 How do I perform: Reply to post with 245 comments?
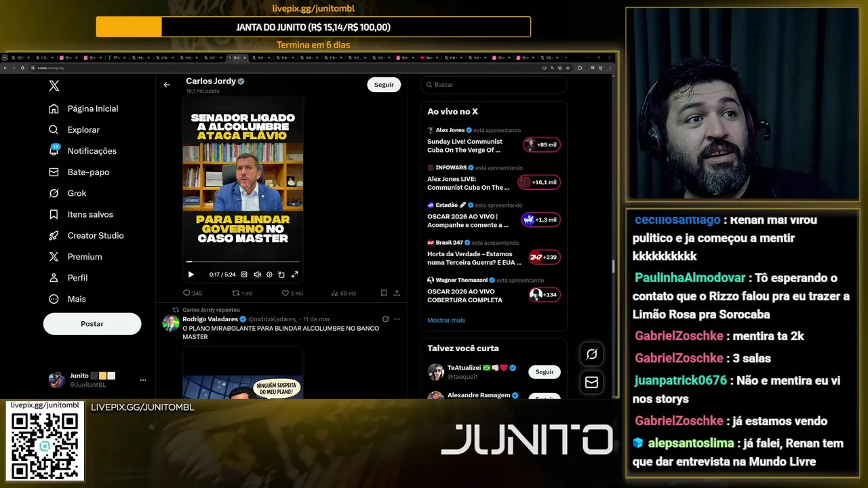coord(193,293)
